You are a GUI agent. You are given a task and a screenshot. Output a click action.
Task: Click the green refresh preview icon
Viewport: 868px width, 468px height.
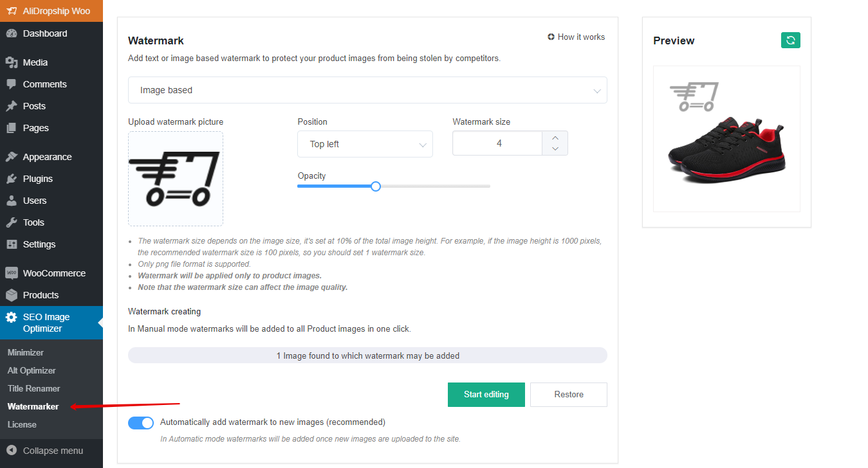coord(790,40)
